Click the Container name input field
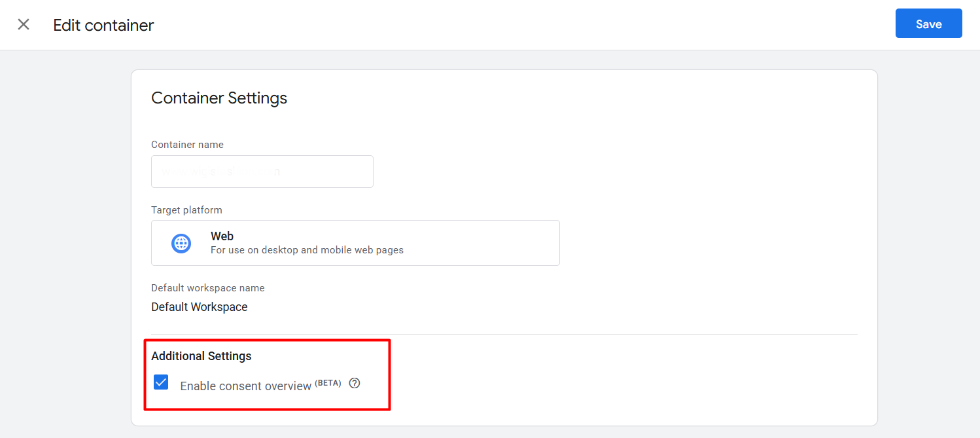The height and width of the screenshot is (438, 980). (262, 172)
